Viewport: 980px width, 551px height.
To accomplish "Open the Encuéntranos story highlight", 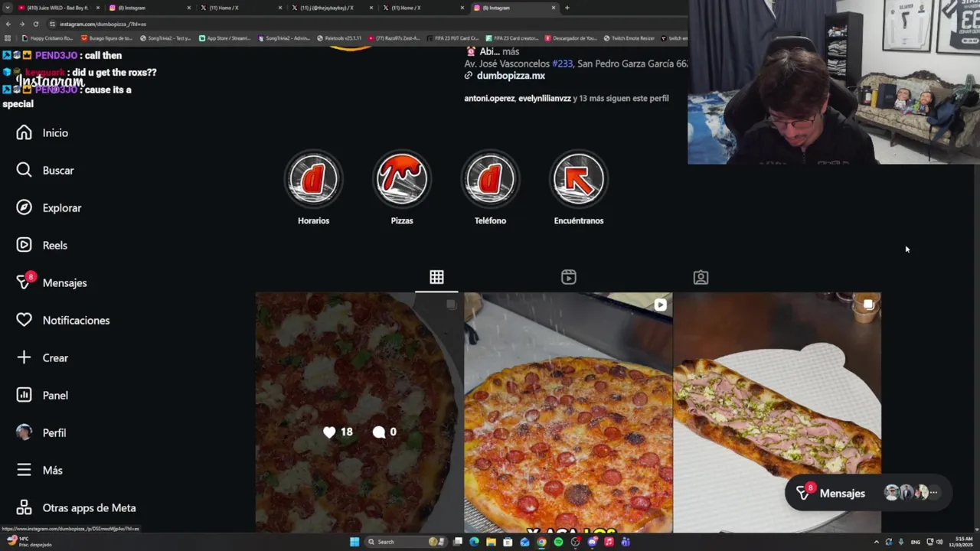I will coord(579,180).
